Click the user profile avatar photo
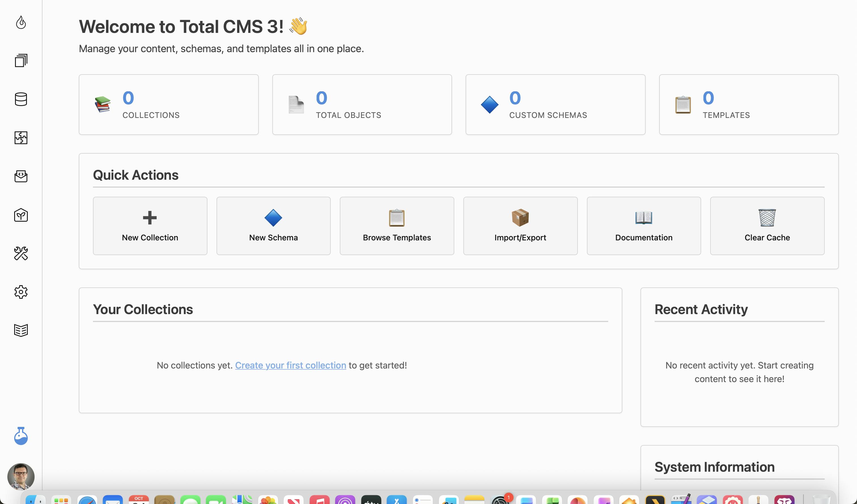The image size is (857, 504). [21, 476]
